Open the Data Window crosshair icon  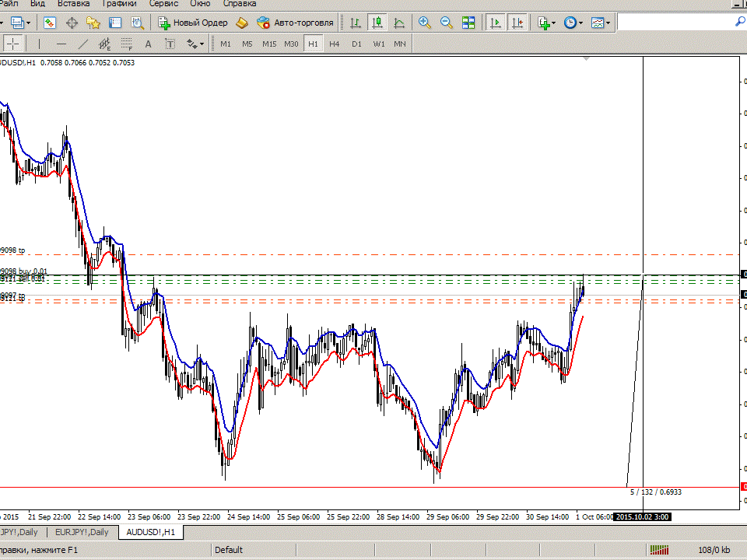[72, 23]
